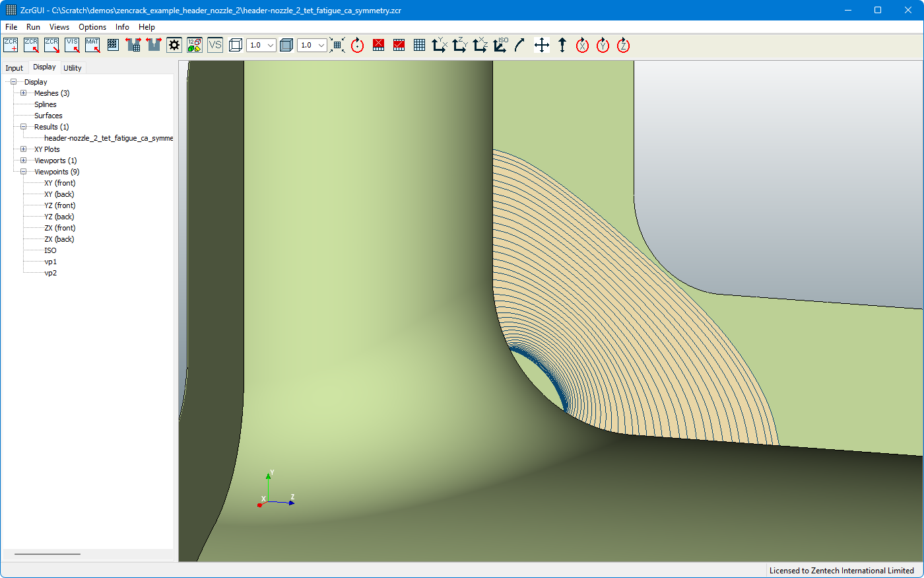Click the MAT file toolbar icon
The height and width of the screenshot is (578, 924).
(92, 45)
